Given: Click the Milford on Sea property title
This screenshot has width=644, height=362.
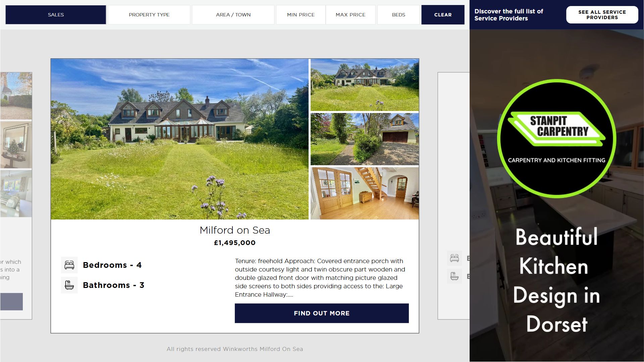Looking at the screenshot, I should [x=235, y=230].
